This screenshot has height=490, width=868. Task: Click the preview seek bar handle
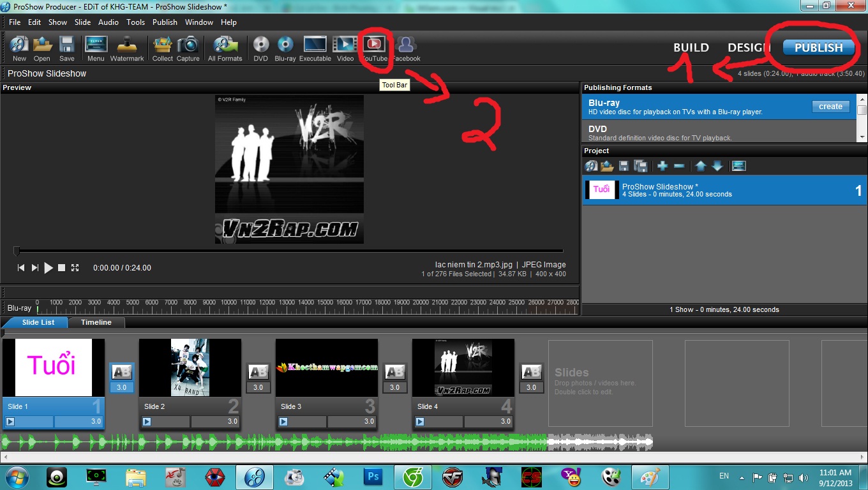click(x=17, y=251)
